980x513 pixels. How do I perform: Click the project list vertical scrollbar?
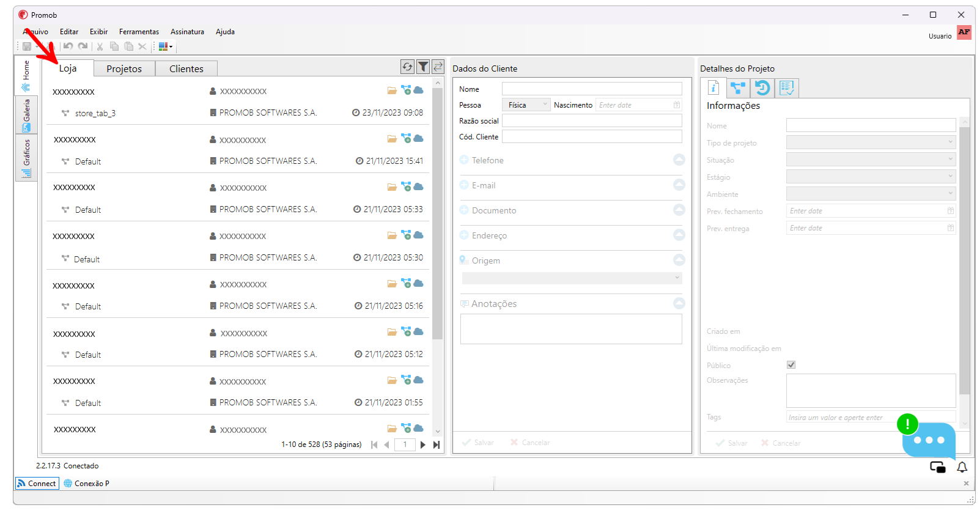point(437,213)
